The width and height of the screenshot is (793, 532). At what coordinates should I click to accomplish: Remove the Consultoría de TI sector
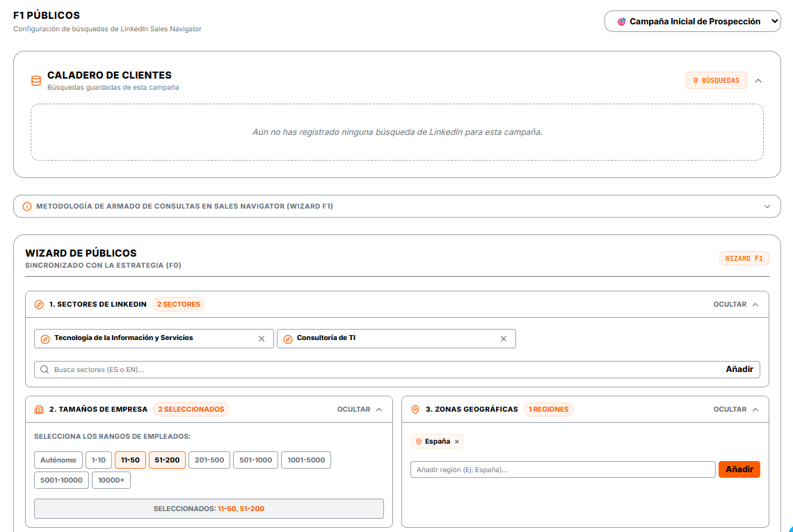(504, 339)
